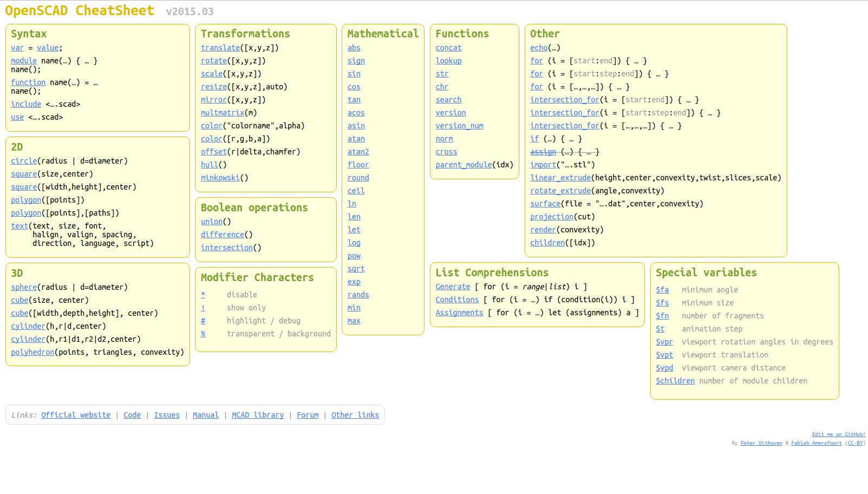This screenshot has width=868, height=494.
Task: Open the linear_extrude documentation link
Action: click(x=560, y=178)
